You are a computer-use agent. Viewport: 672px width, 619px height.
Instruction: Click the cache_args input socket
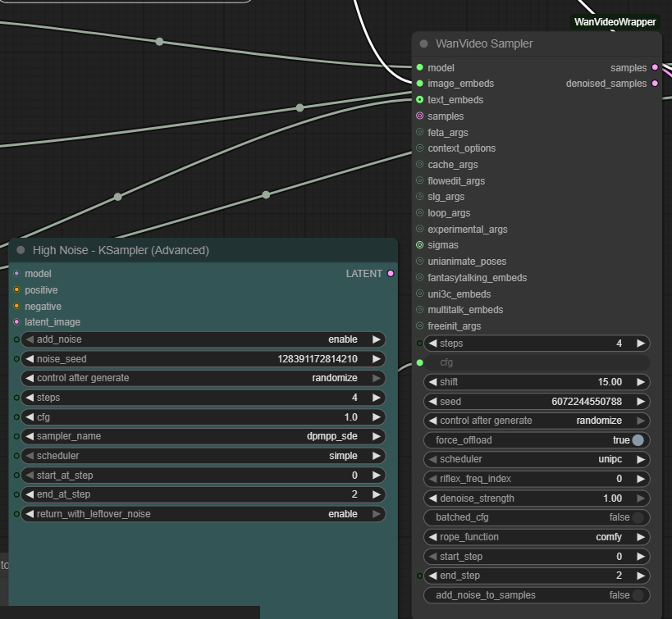click(x=419, y=164)
